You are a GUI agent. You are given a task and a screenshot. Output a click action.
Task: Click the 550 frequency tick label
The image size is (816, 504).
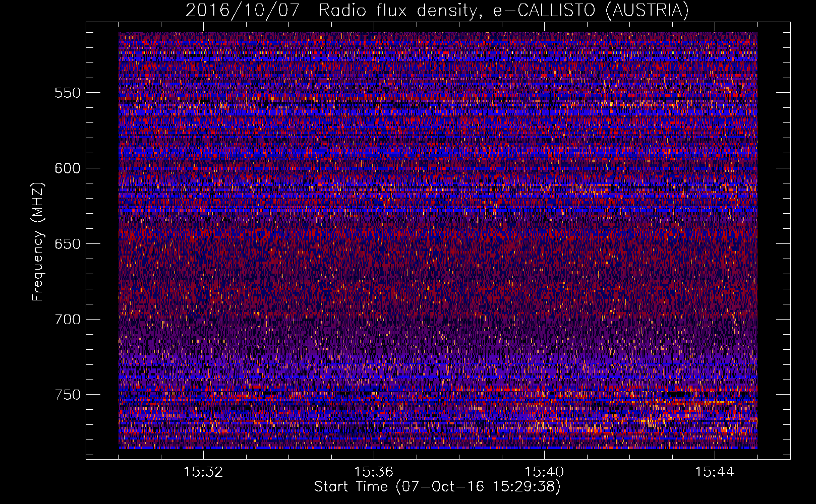pos(68,93)
